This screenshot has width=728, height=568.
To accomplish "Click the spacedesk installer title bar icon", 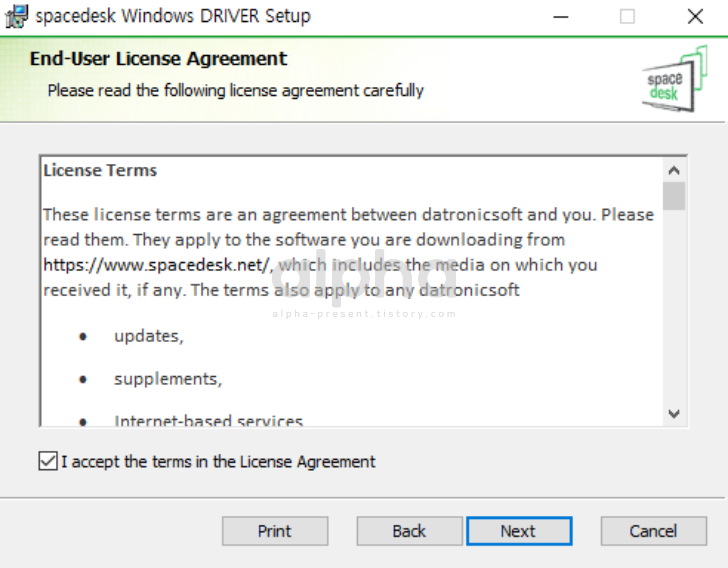I will coord(16,16).
